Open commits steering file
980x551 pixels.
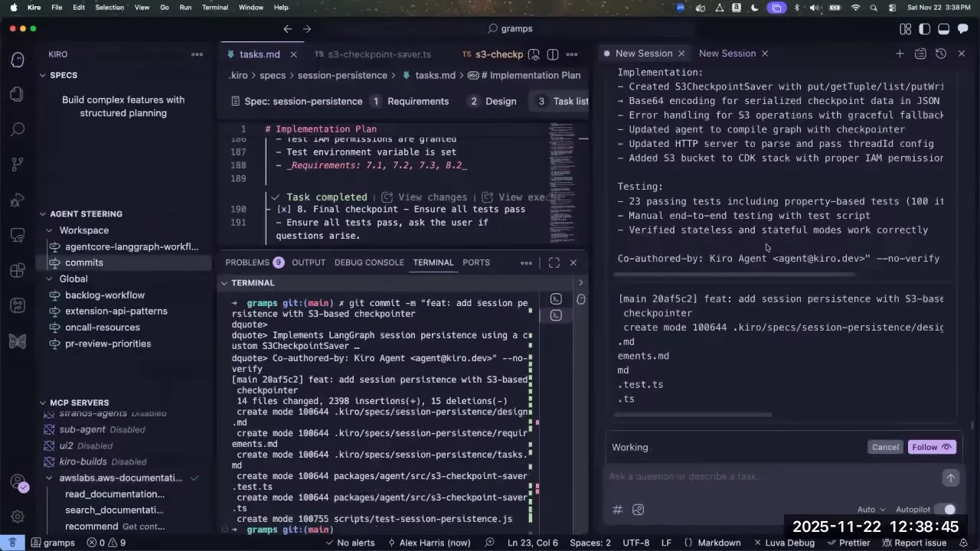(x=84, y=262)
